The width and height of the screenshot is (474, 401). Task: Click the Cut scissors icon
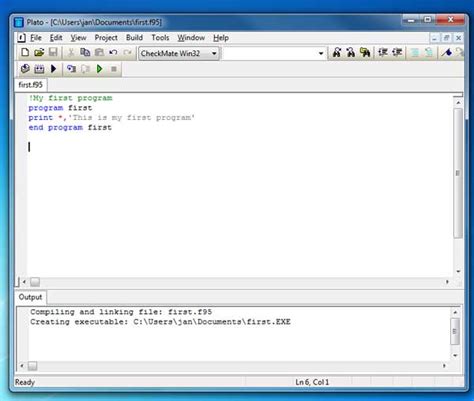pos(71,53)
